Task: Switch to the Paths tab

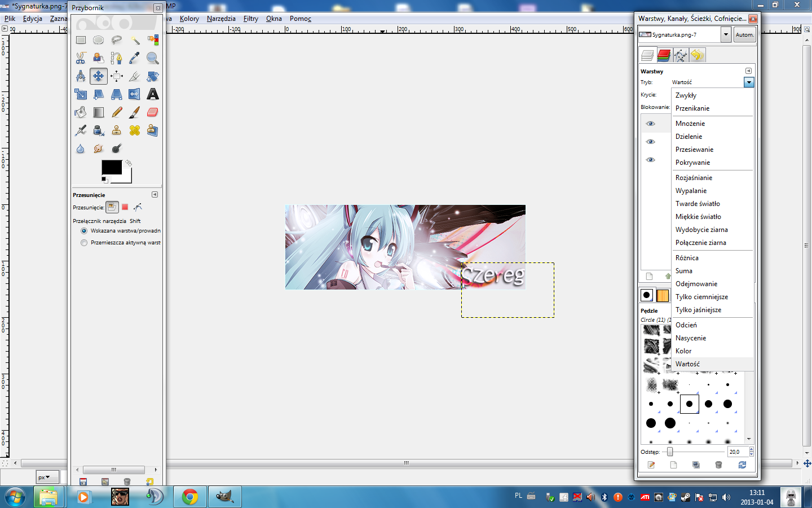Action: coord(681,55)
